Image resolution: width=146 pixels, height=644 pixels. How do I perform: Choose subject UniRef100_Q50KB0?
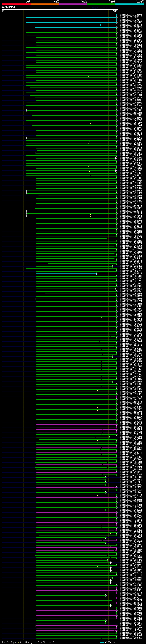[x=131, y=82]
